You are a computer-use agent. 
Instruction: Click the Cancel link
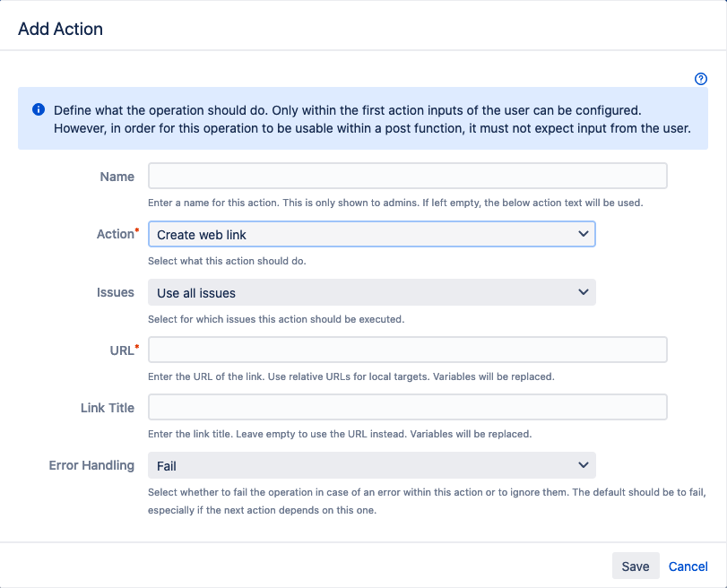pyautogui.click(x=688, y=566)
